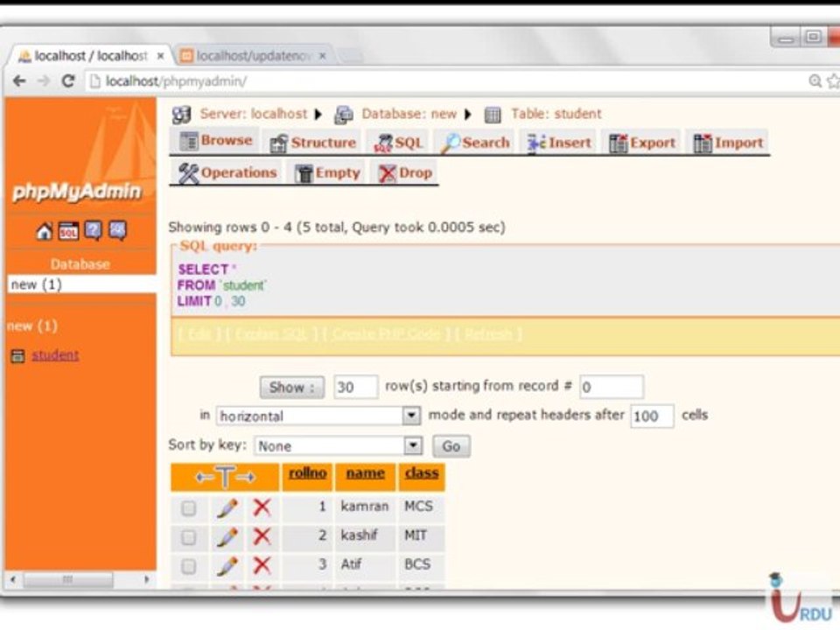Screen dimensions: 840x630
Task: Open the Operations tab
Action: tap(227, 172)
